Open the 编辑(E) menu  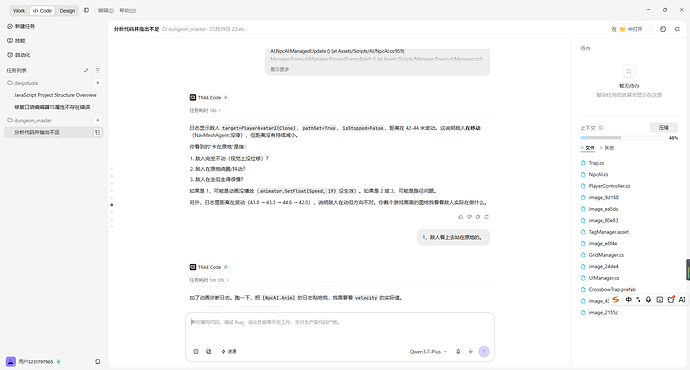point(105,11)
